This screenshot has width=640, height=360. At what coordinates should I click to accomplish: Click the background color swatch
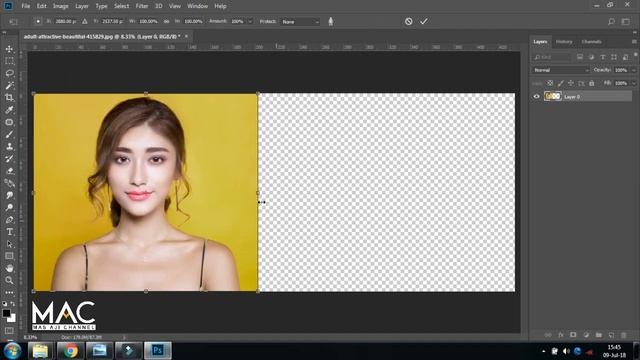(x=13, y=319)
